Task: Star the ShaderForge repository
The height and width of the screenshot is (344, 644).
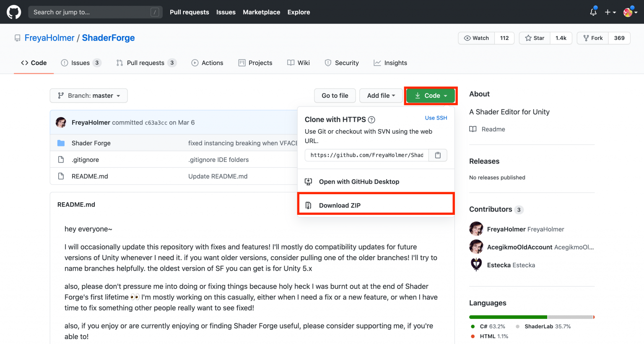Action: click(x=535, y=38)
